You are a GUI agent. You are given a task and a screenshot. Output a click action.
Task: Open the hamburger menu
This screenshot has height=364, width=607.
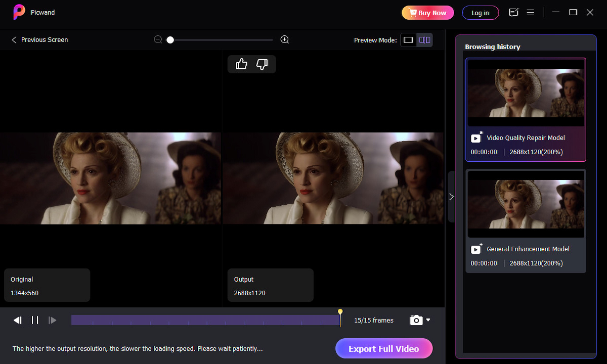click(x=531, y=13)
